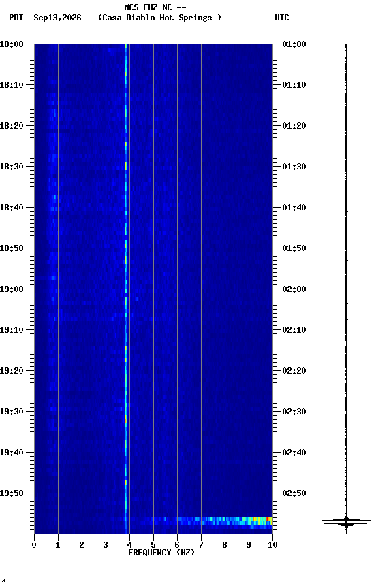Click the frequency axis value 6
The height and width of the screenshot is (588, 376).
coord(177,545)
